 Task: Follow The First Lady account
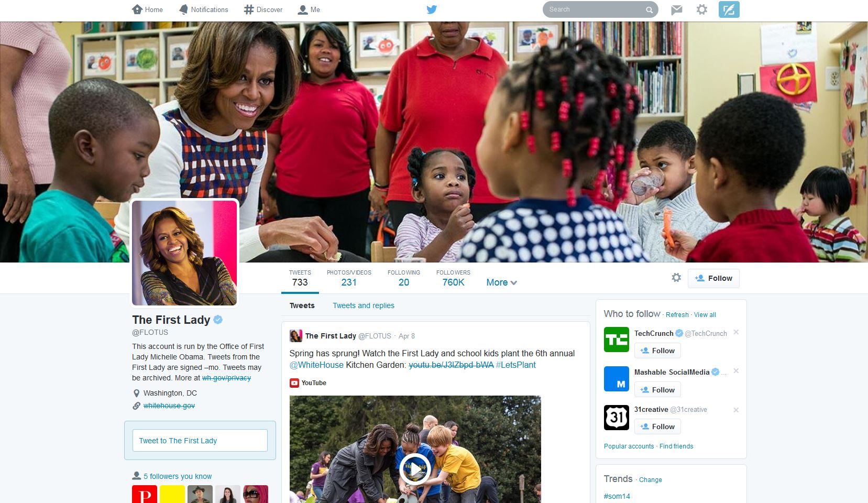pos(713,278)
